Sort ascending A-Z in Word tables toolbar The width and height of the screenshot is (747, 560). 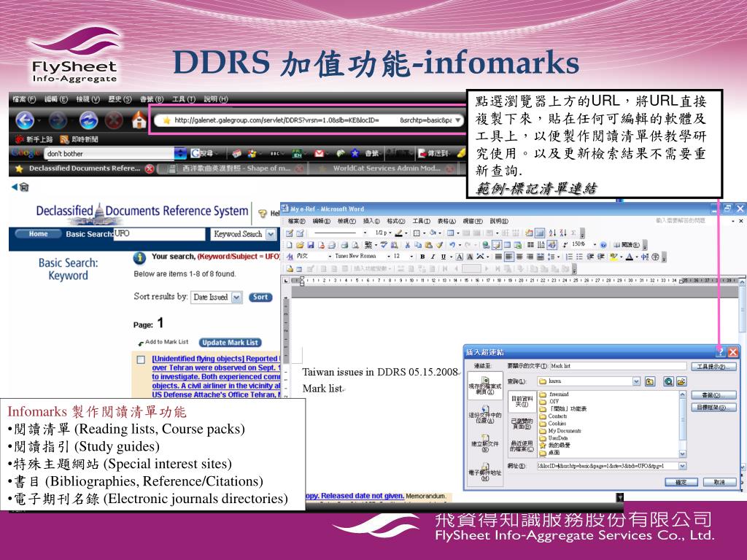click(552, 233)
